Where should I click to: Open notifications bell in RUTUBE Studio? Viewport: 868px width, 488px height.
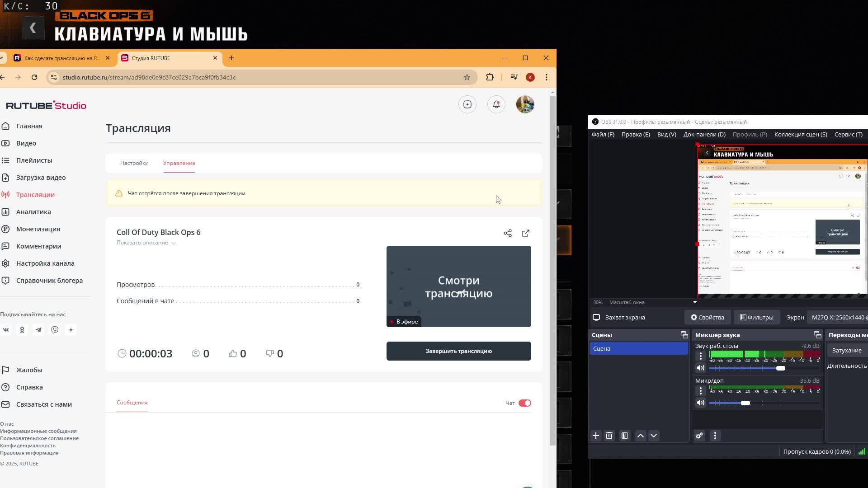point(496,104)
